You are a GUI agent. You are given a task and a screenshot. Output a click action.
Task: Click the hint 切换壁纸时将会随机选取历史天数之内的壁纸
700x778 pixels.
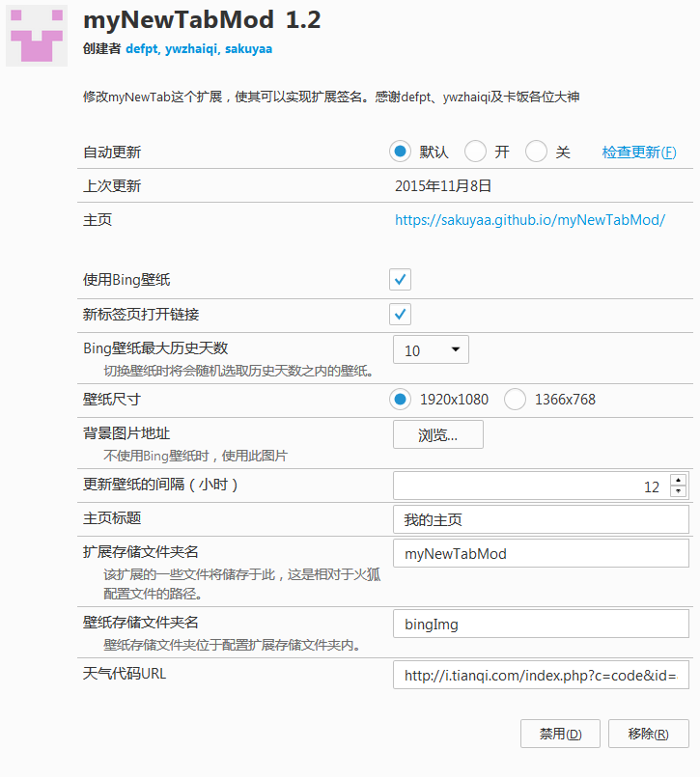238,371
